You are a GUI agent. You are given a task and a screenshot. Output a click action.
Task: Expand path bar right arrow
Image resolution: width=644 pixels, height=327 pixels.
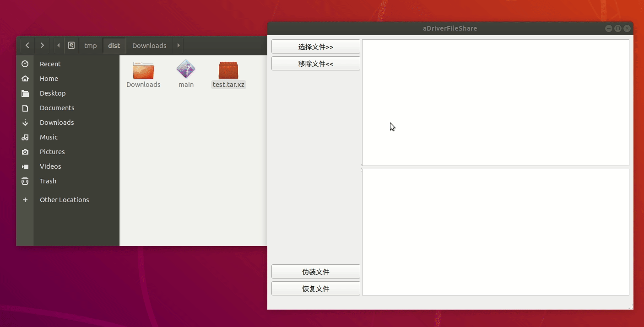click(x=179, y=45)
